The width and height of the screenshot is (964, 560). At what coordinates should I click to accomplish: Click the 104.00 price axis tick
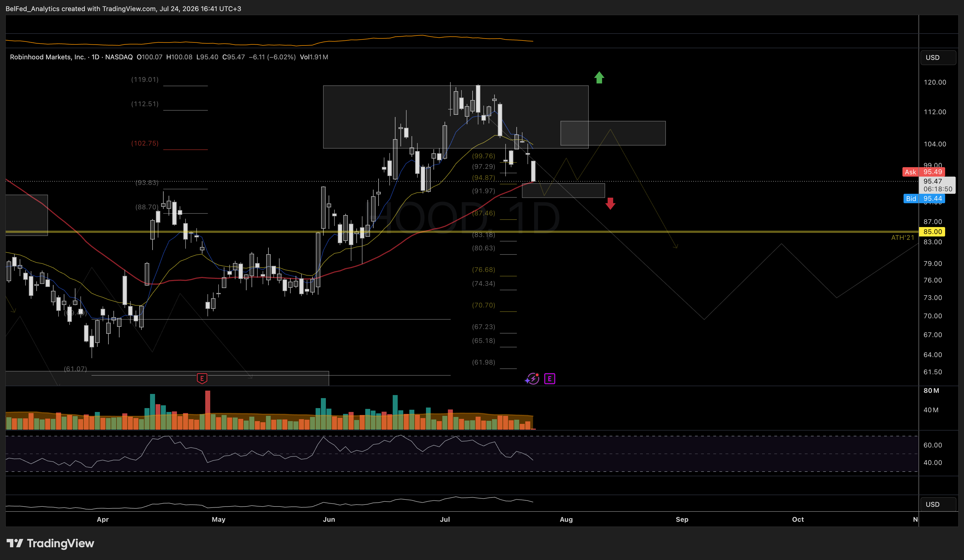(x=935, y=144)
